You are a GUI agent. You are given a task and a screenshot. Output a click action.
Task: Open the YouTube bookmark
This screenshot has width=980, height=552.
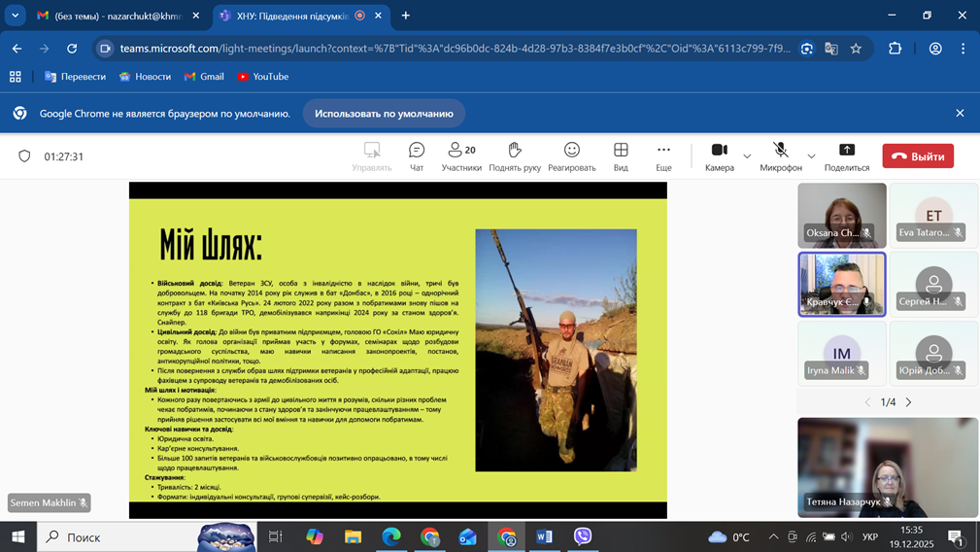coord(262,77)
